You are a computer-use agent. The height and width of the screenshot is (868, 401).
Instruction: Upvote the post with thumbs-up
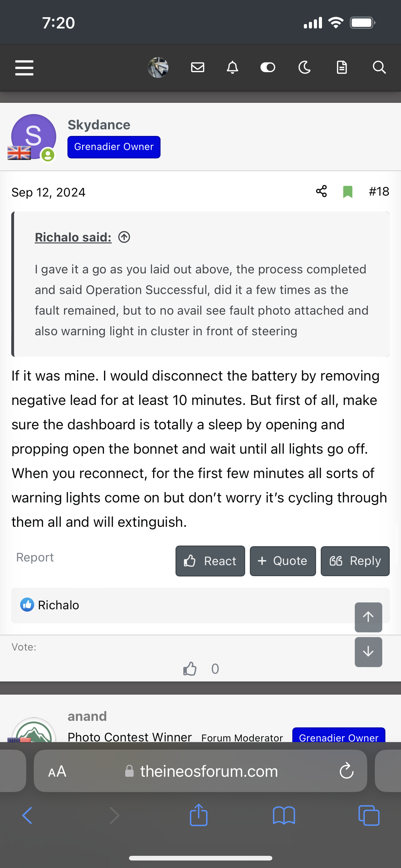(190, 669)
